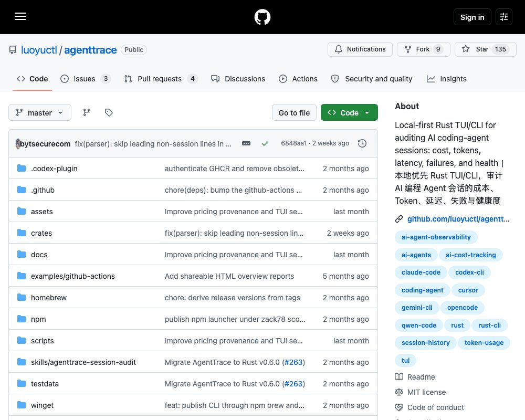Click the folder icon beside docs
Viewport: 525px width, 420px height.
point(22,254)
